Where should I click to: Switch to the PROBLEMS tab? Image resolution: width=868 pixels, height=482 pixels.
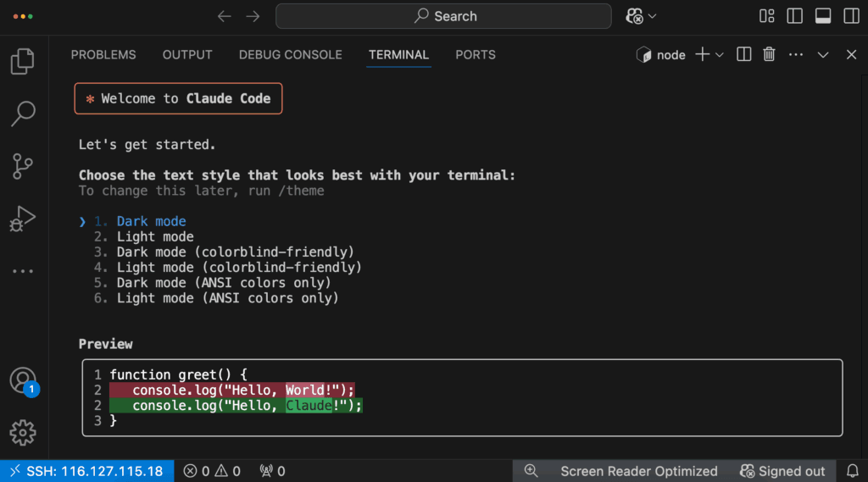(x=103, y=55)
